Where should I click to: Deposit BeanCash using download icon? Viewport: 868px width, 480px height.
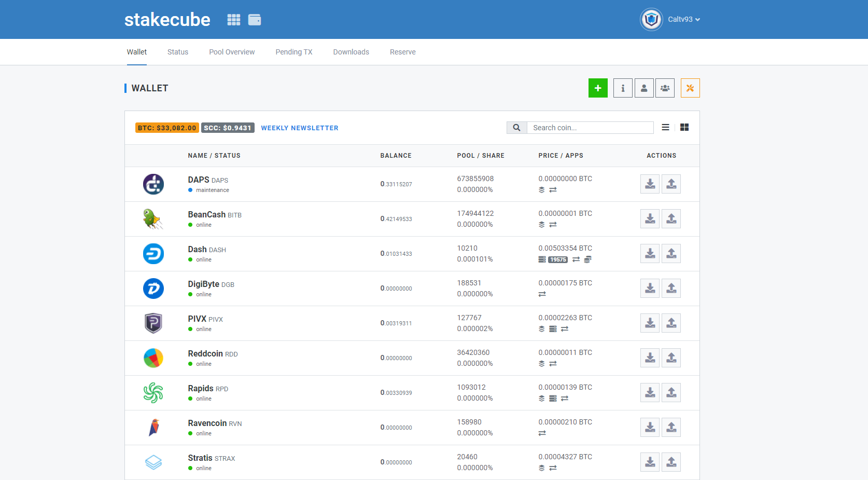coord(650,219)
